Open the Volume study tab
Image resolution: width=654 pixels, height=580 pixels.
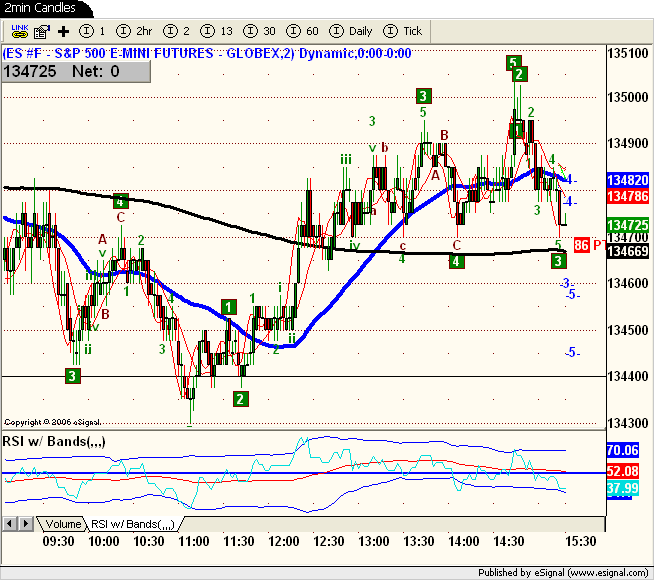point(63,523)
